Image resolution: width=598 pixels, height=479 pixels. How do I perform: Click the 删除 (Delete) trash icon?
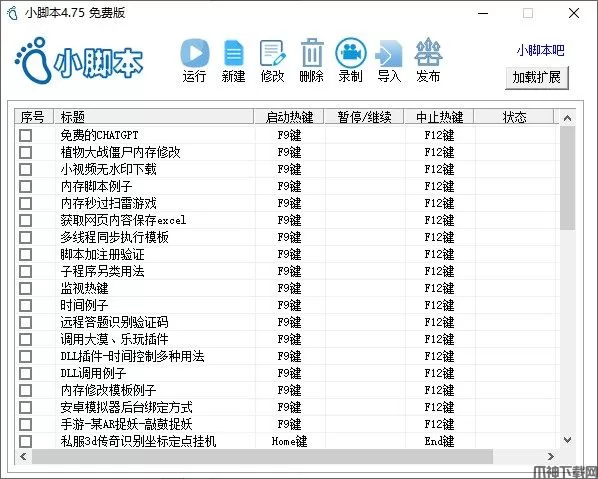coord(312,53)
